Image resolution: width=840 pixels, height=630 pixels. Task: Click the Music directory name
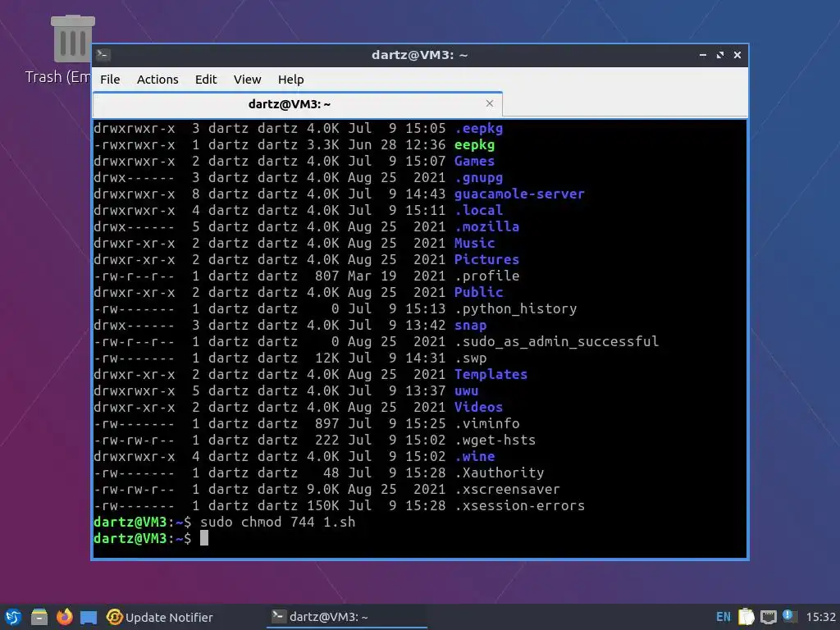[x=475, y=243]
